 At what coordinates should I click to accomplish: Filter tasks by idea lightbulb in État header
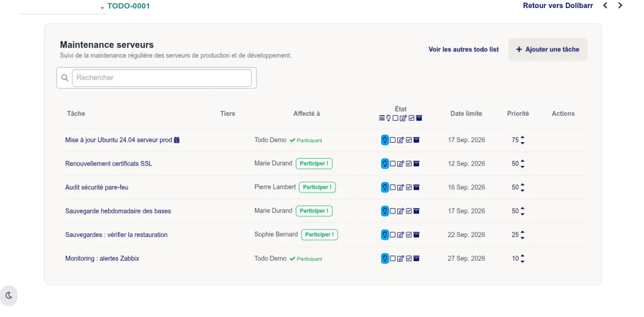click(389, 118)
